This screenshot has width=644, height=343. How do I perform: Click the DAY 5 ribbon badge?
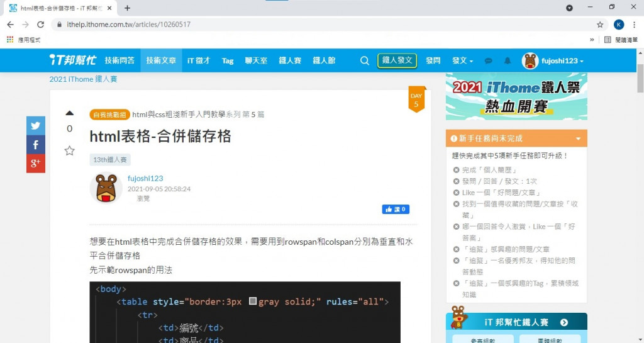[x=416, y=99]
